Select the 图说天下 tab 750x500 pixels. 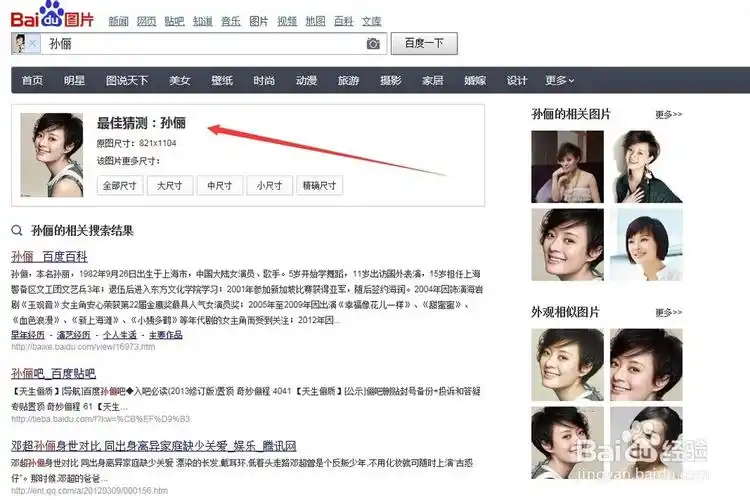127,80
